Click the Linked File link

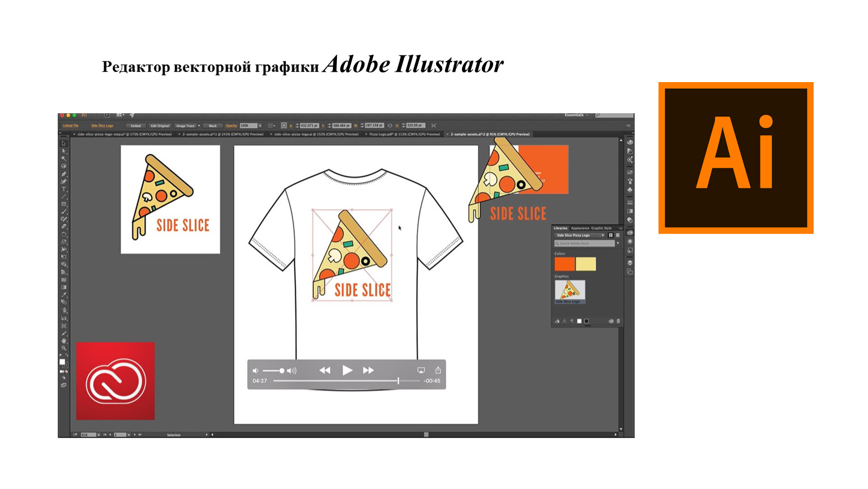71,126
